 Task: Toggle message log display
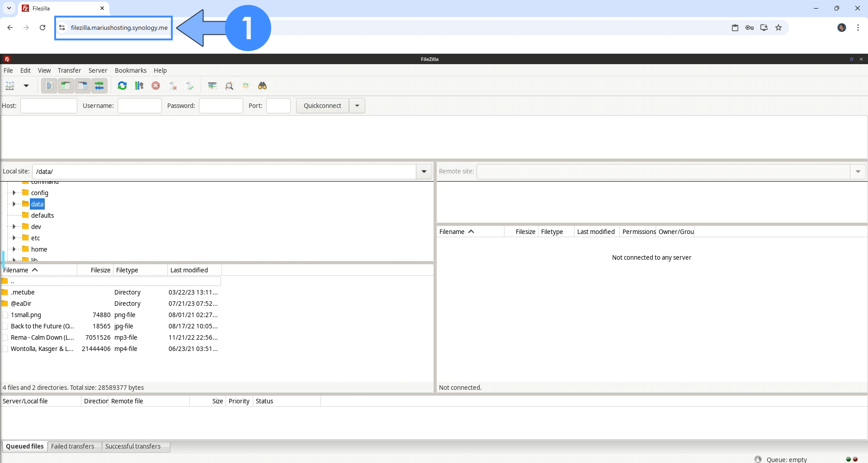(x=49, y=86)
